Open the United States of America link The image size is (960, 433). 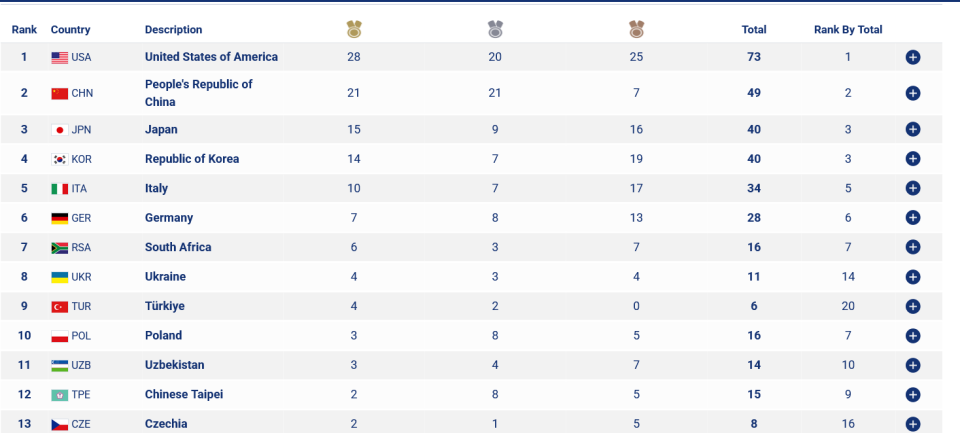211,56
